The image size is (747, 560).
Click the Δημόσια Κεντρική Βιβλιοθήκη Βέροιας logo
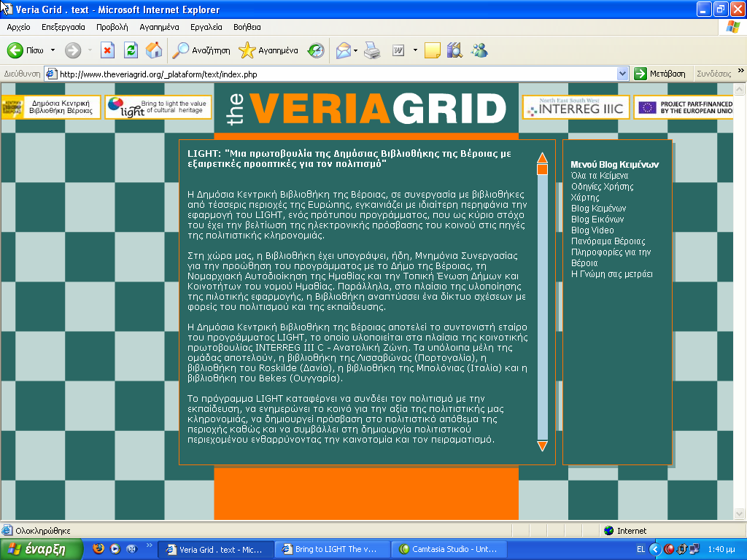[x=50, y=107]
